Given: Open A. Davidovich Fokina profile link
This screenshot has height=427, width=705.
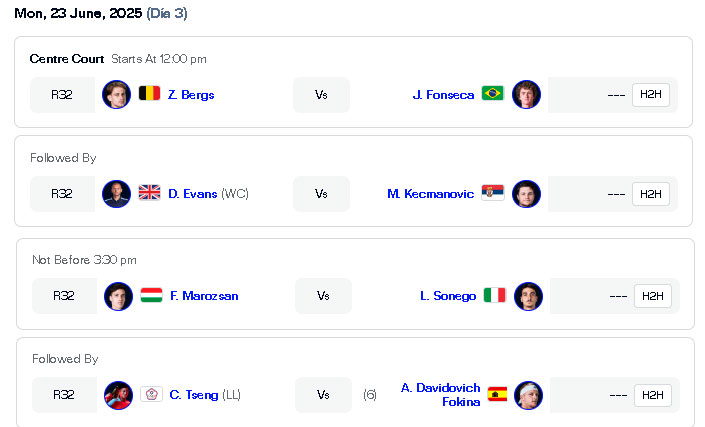Looking at the screenshot, I should [x=441, y=395].
